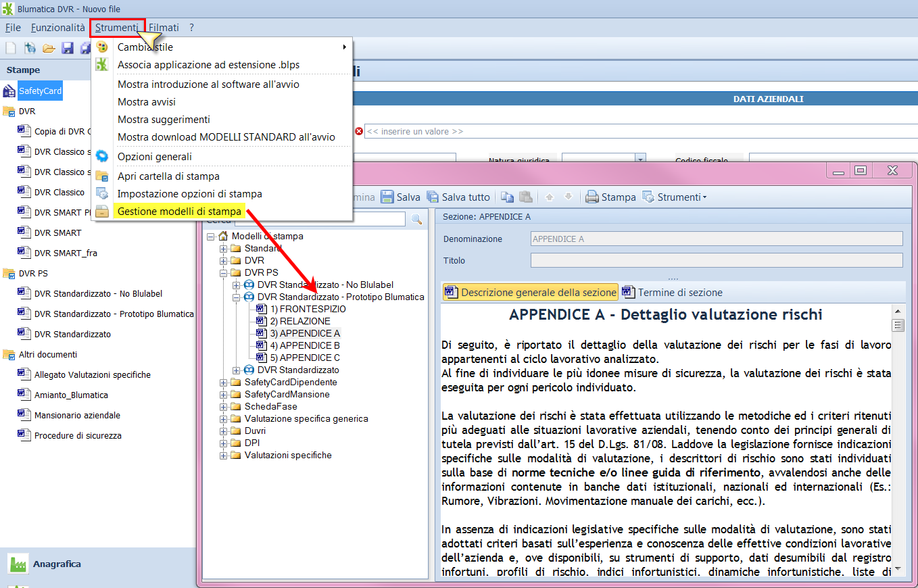This screenshot has height=588, width=918.
Task: Expand the DPI folder node
Action: click(x=224, y=443)
